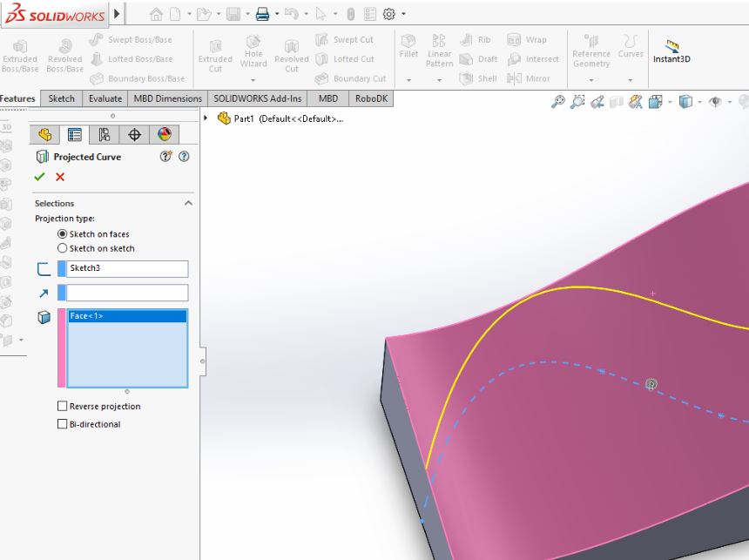
Task: Click the green checkmark to accept Projected Curve
Action: pyautogui.click(x=39, y=177)
